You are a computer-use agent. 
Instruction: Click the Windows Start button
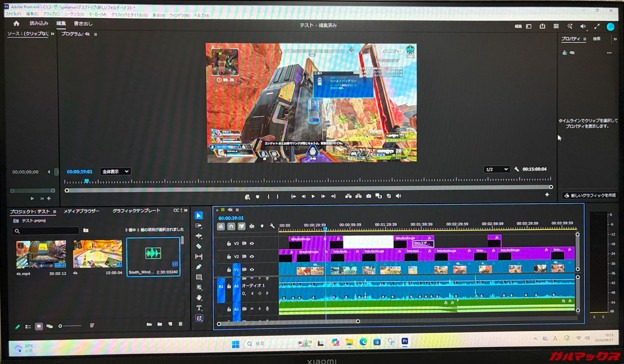[235, 344]
